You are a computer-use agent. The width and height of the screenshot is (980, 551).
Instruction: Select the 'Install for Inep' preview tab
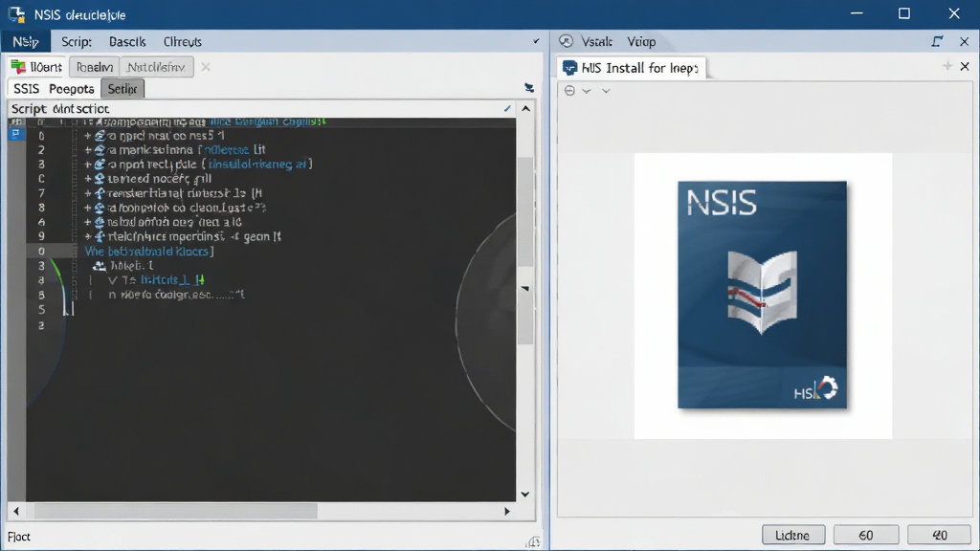[632, 68]
